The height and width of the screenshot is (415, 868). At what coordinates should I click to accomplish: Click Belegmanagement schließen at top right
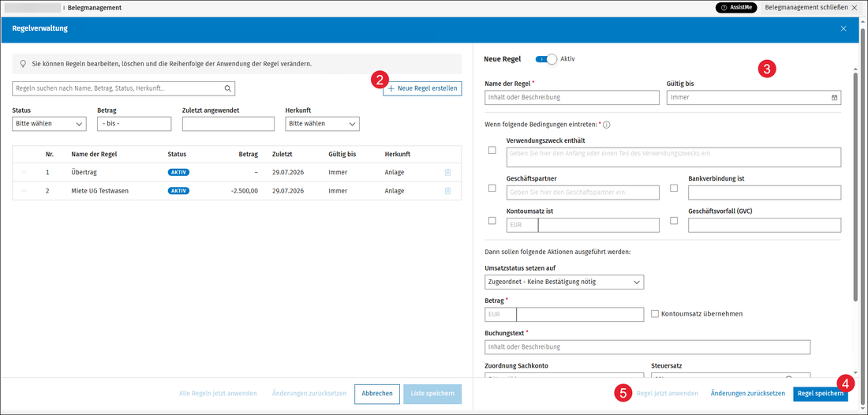[812, 8]
